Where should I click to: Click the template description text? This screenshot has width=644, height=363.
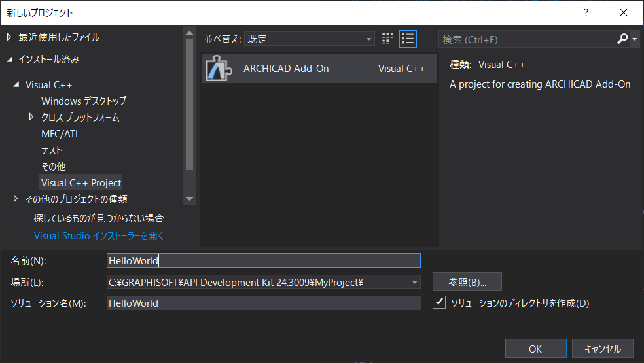(540, 84)
